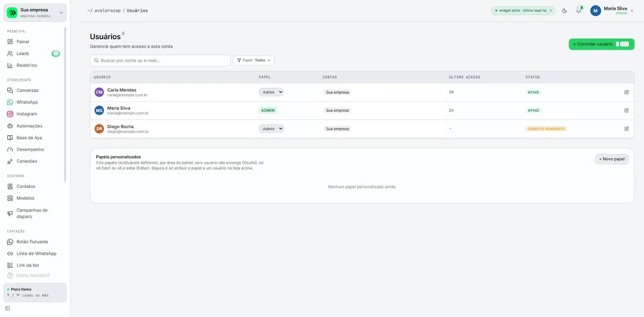Click the acelerazap breadcrumb link

107,11
